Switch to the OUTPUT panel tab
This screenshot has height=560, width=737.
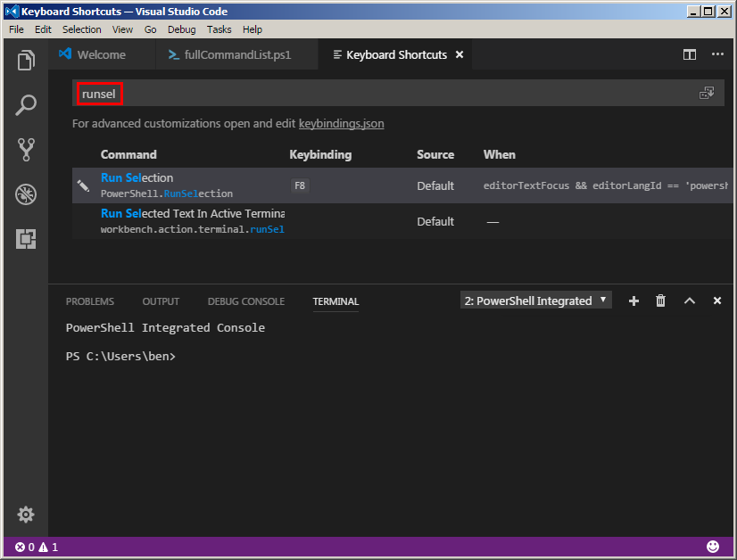click(x=161, y=301)
